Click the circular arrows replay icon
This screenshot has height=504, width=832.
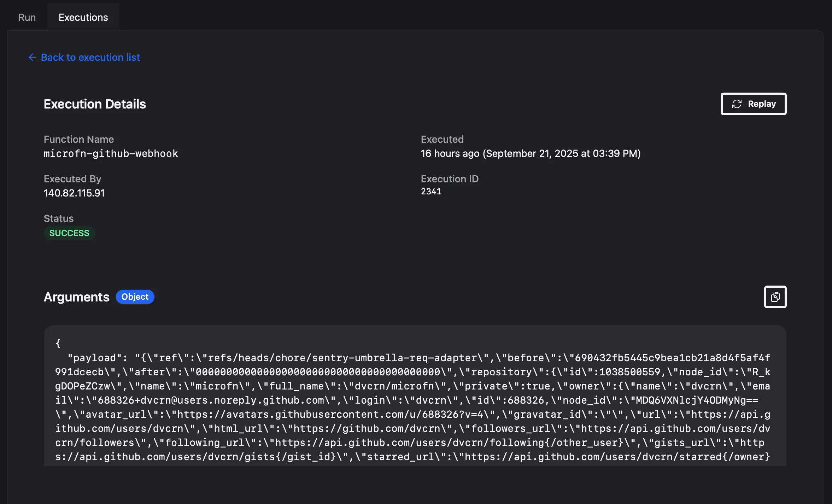pyautogui.click(x=737, y=104)
